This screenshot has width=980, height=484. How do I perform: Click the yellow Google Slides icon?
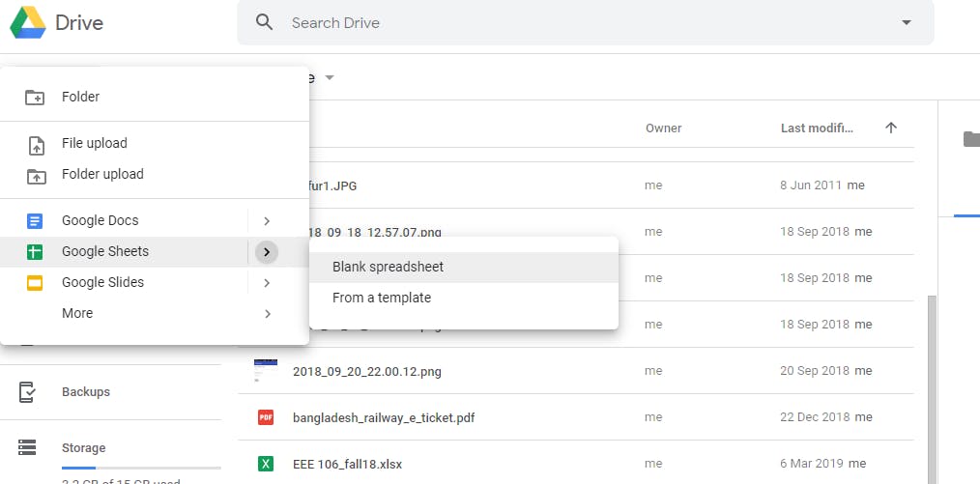point(35,283)
